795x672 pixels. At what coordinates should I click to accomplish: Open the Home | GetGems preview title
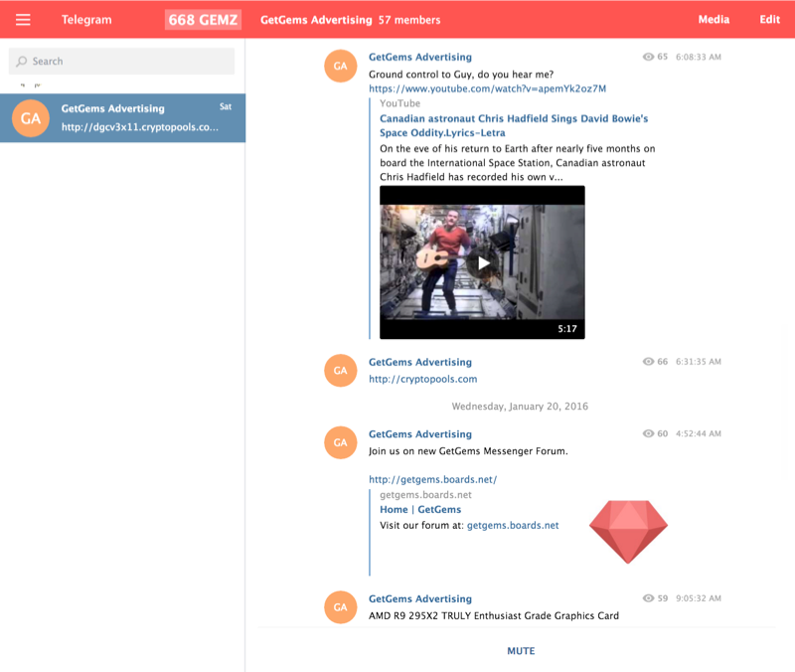(420, 509)
